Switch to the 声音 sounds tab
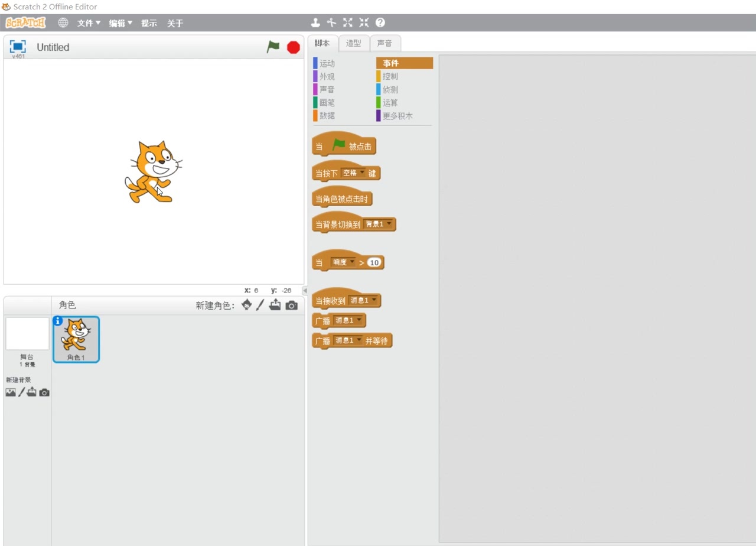The image size is (756, 546). pos(385,43)
